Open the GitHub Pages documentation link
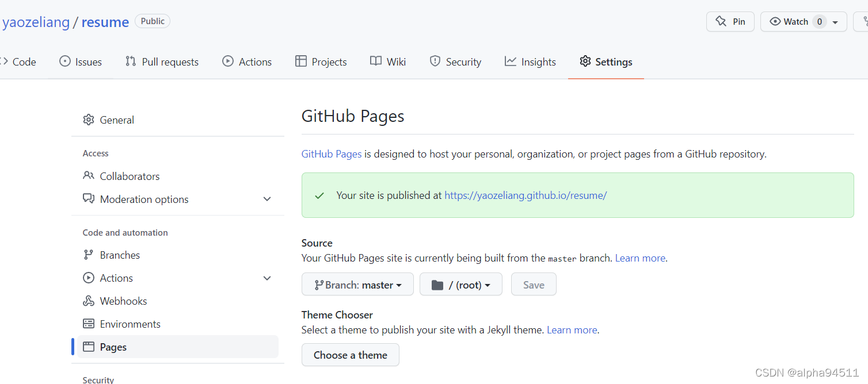 [332, 153]
